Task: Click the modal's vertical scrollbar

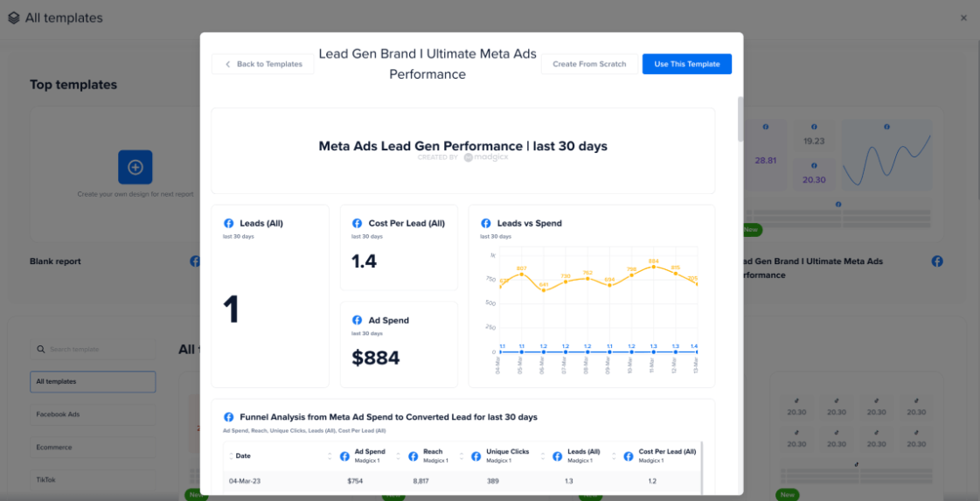Action: click(x=740, y=119)
